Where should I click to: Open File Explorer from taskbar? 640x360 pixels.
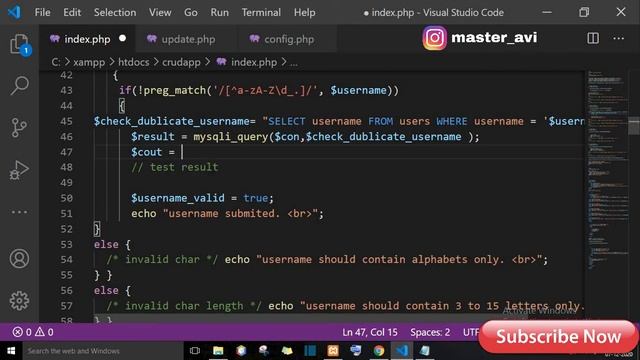tap(218, 351)
